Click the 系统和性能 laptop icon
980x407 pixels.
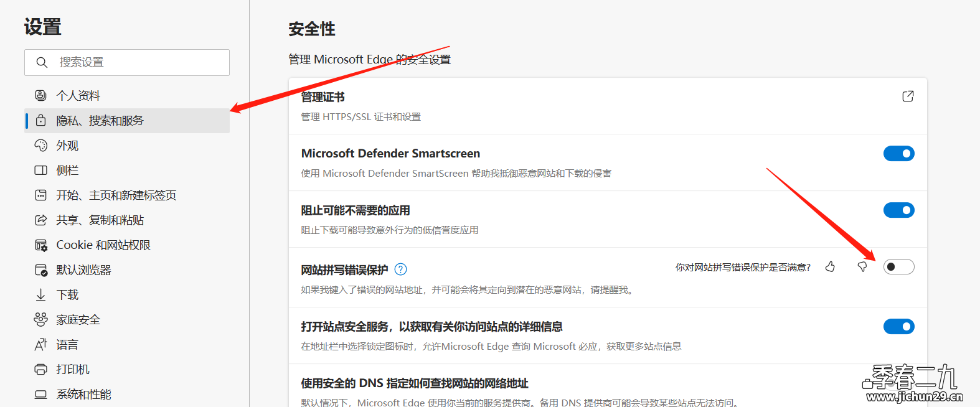click(40, 395)
